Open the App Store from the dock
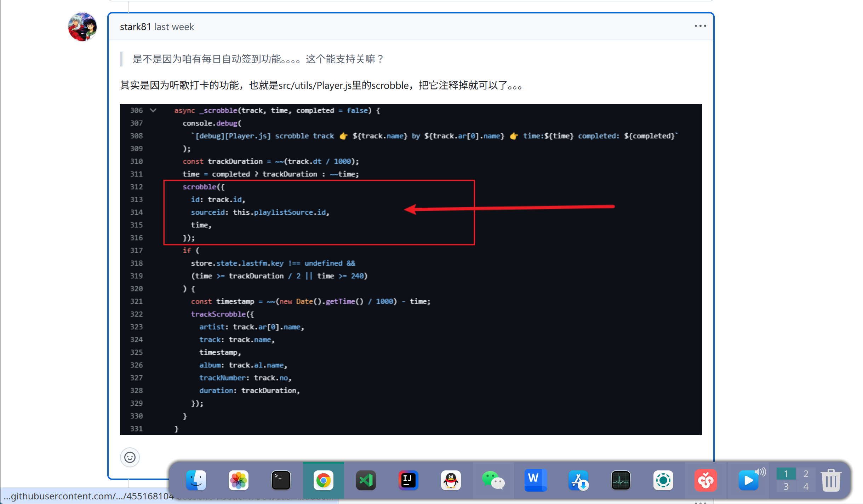The width and height of the screenshot is (863, 504). point(578,480)
